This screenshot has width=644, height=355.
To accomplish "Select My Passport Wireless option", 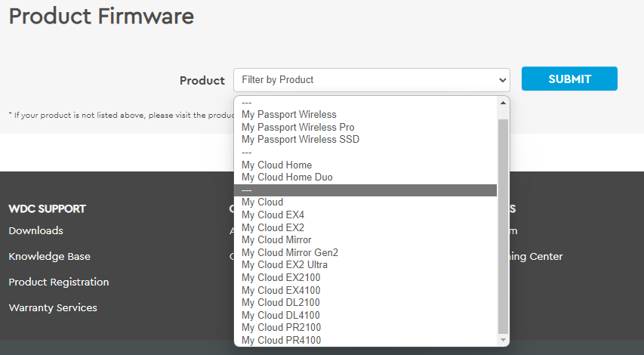I will 365,114.
